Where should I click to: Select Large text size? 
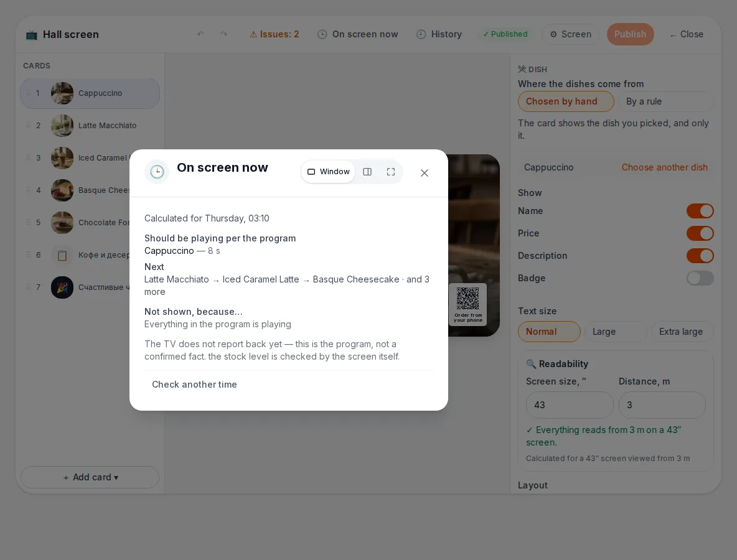click(615, 332)
